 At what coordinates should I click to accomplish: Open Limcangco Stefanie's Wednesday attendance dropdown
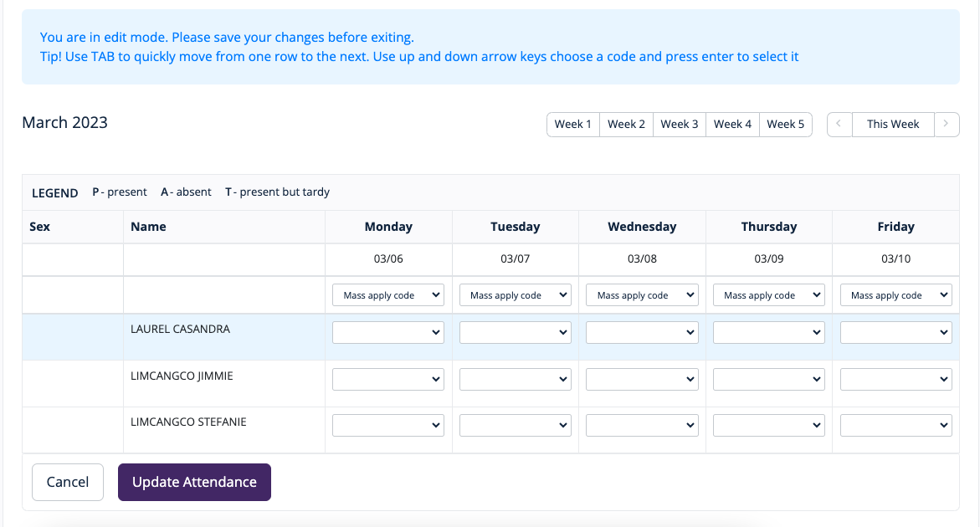[642, 426]
